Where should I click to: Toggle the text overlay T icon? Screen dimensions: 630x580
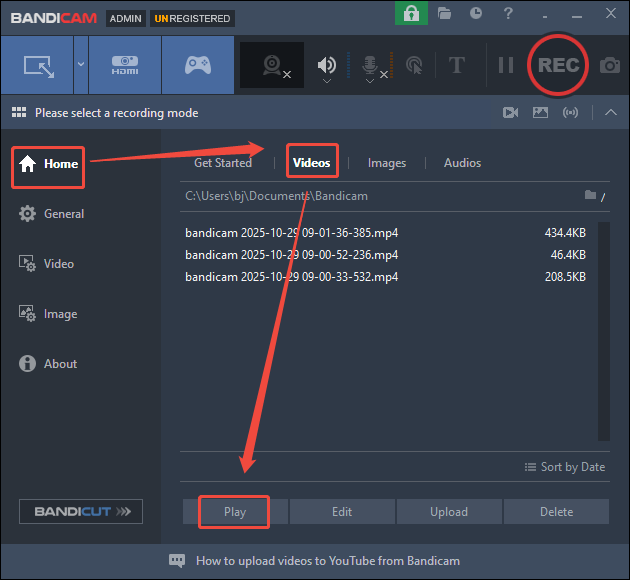tap(457, 65)
